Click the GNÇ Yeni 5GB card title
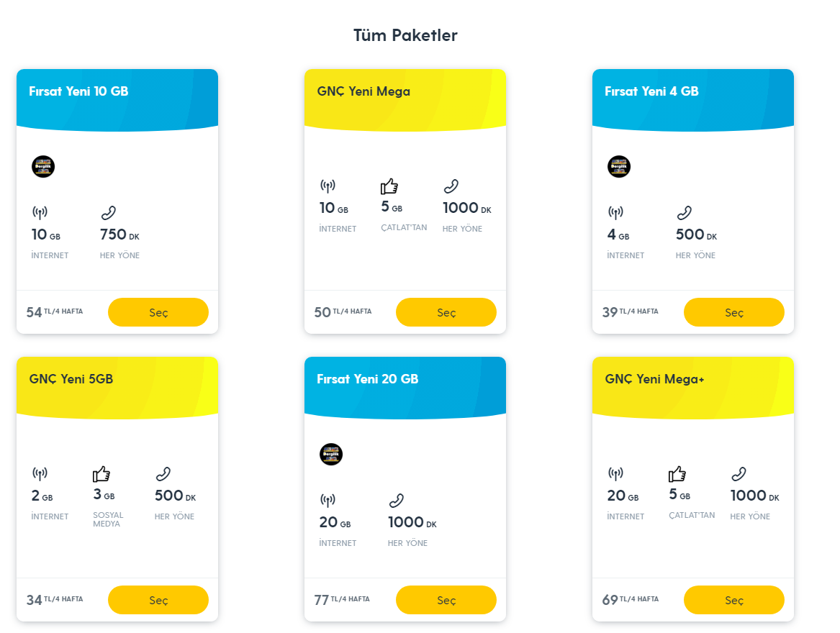The width and height of the screenshot is (840, 633). [x=71, y=379]
